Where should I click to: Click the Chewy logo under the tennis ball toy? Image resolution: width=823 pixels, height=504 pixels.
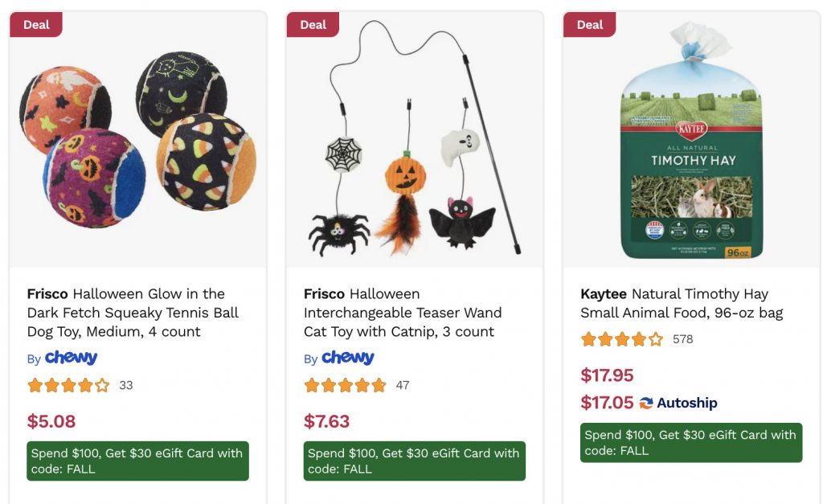pos(71,358)
